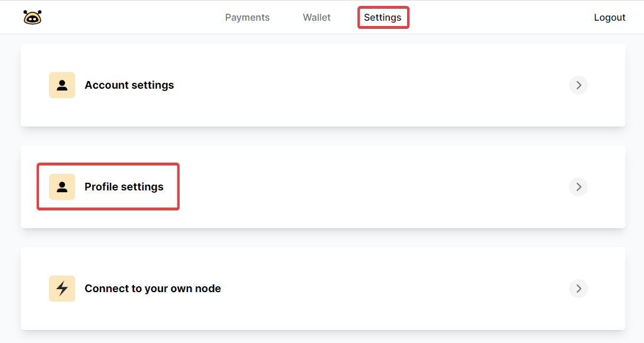Click the Profile settings person icon
Screen dimensions: 644x343
pos(62,187)
